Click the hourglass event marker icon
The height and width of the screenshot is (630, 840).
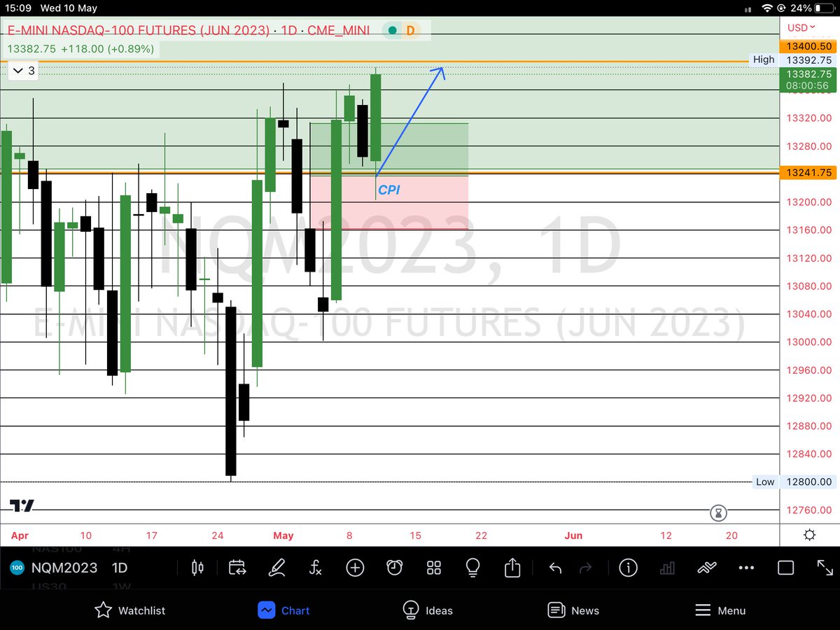point(718,513)
